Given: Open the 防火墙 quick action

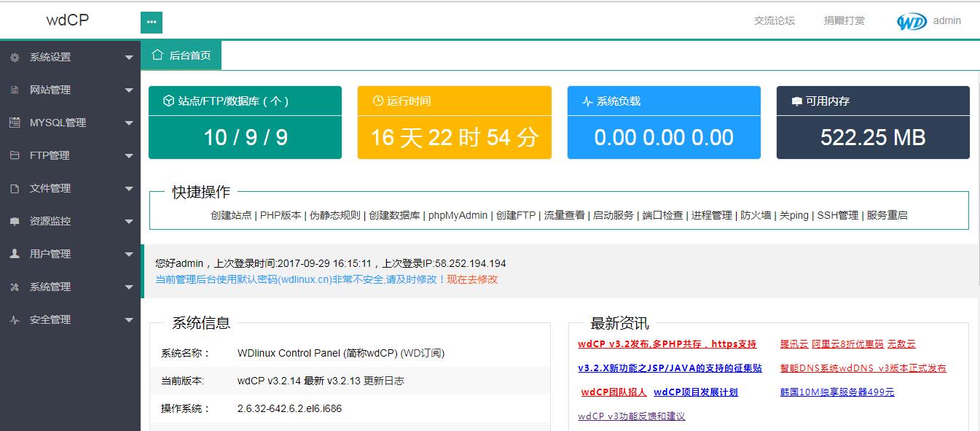Looking at the screenshot, I should [x=756, y=215].
